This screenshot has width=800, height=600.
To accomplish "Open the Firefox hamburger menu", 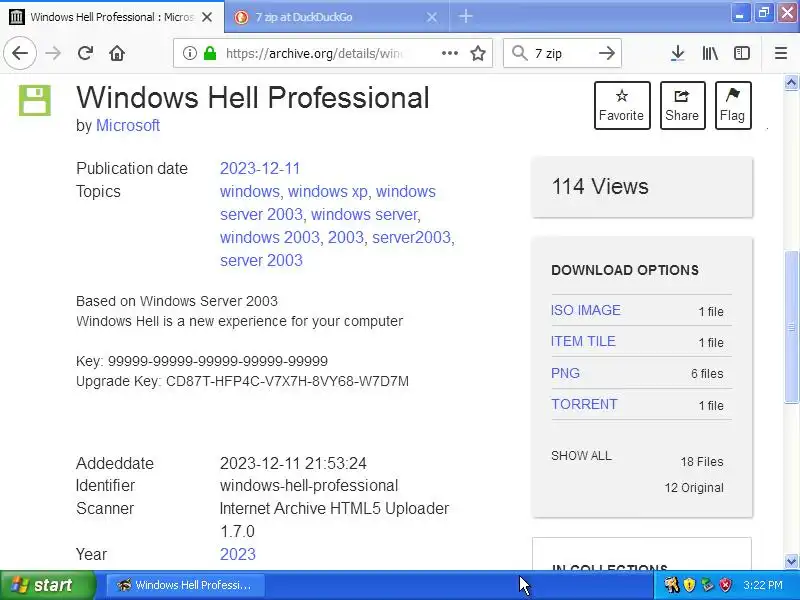I will pos(781,53).
